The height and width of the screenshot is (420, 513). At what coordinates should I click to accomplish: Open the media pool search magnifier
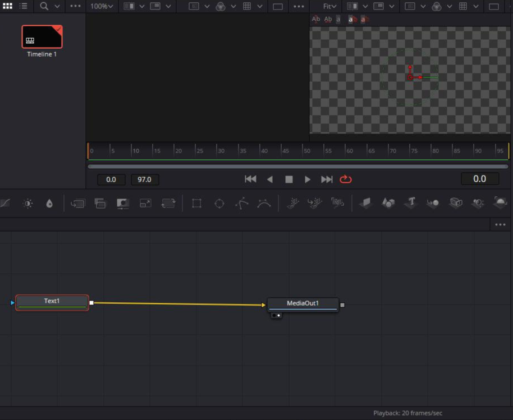click(44, 6)
